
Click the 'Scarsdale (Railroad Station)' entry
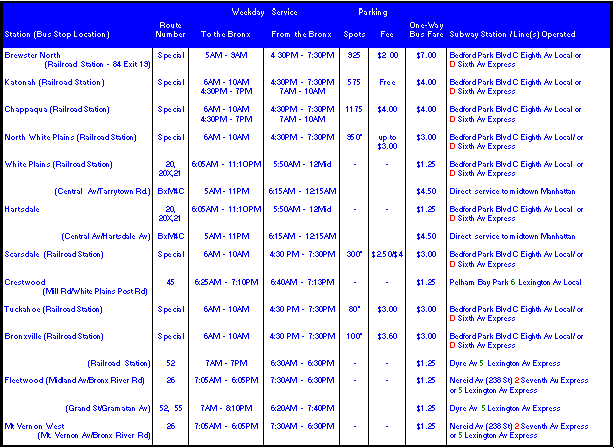54,254
